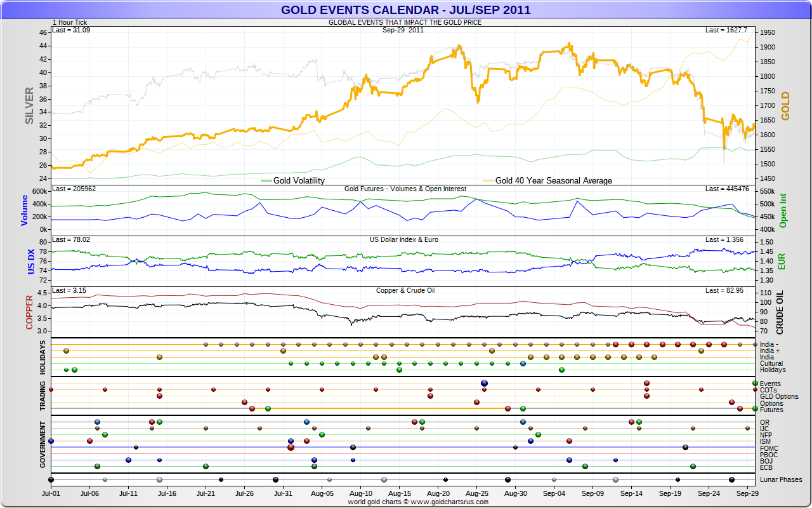
Task: Click the 'Copper & Crude Oil' heading
Action: [405, 290]
